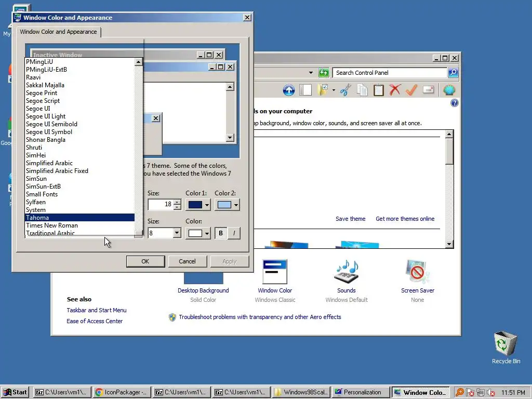Image resolution: width=532 pixels, height=399 pixels.
Task: Click the Search Control Panel field
Action: tap(390, 73)
